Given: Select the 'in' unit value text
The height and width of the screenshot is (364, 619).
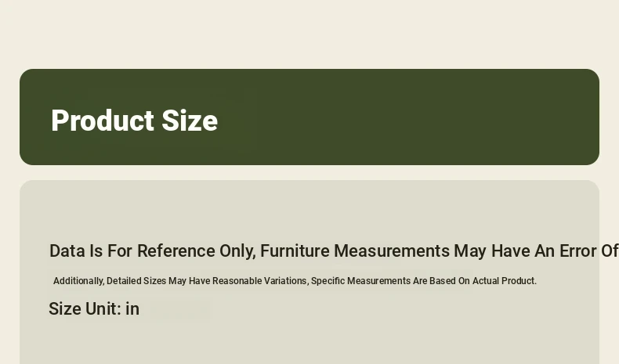Looking at the screenshot, I should pos(132,308).
